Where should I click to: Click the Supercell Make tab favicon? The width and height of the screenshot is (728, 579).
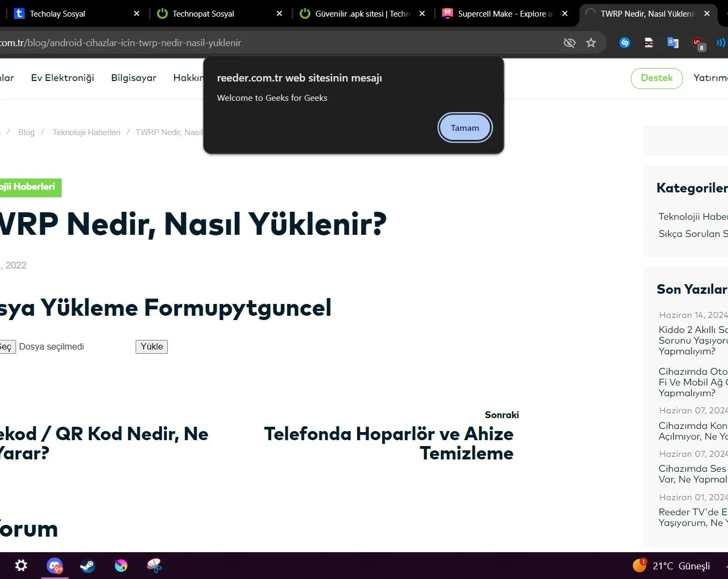coord(448,13)
